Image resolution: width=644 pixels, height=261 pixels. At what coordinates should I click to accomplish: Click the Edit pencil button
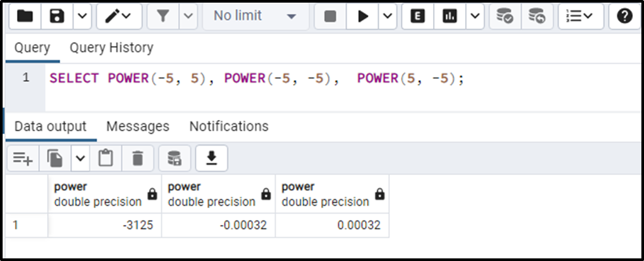pyautogui.click(x=119, y=16)
